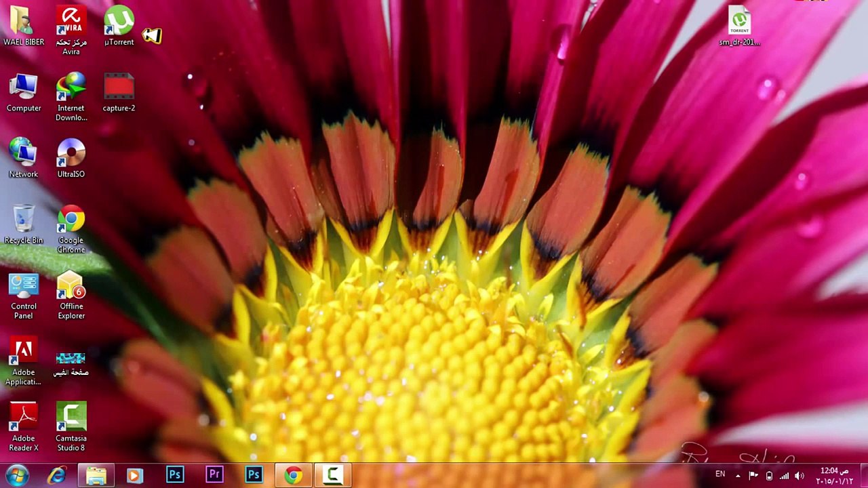The image size is (868, 488).
Task: Select the Avira desktop shortcut
Action: (x=71, y=30)
